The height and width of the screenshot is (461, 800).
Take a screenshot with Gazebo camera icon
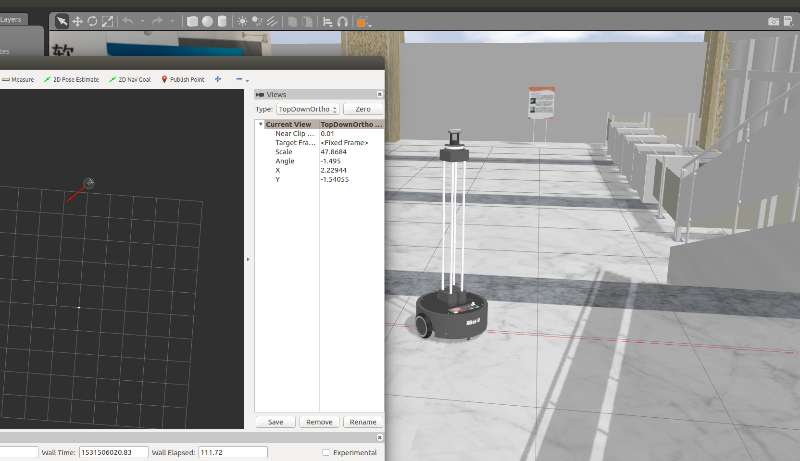[x=773, y=21]
